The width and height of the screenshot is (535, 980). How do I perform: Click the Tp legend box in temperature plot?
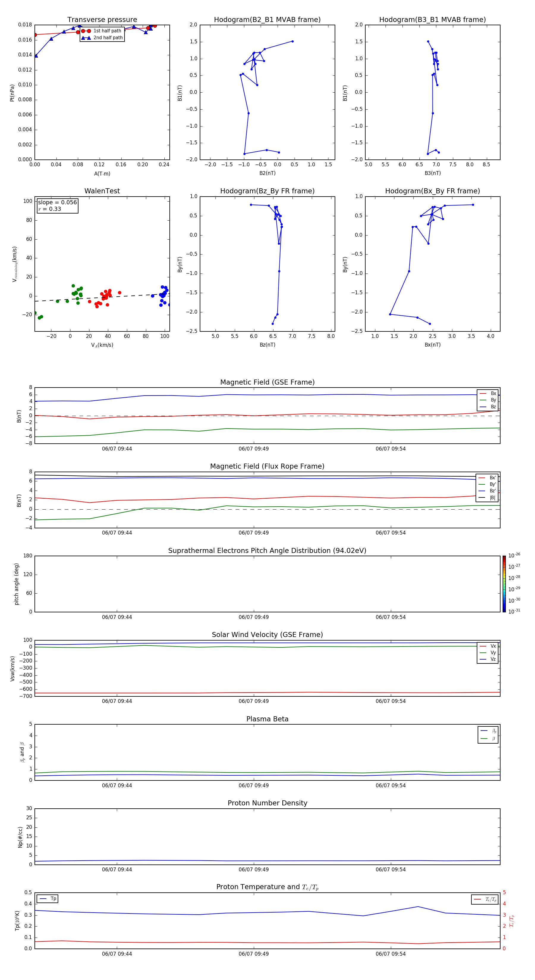point(48,899)
